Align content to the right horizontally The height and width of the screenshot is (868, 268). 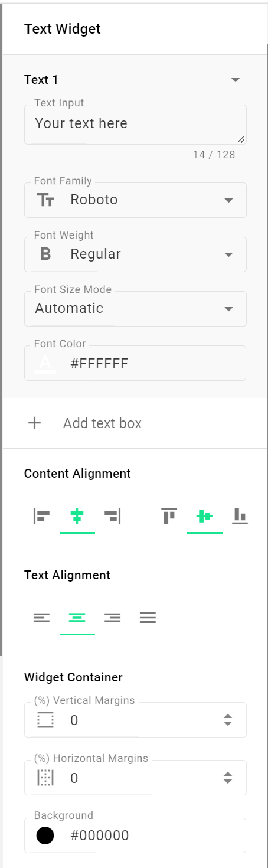(113, 516)
